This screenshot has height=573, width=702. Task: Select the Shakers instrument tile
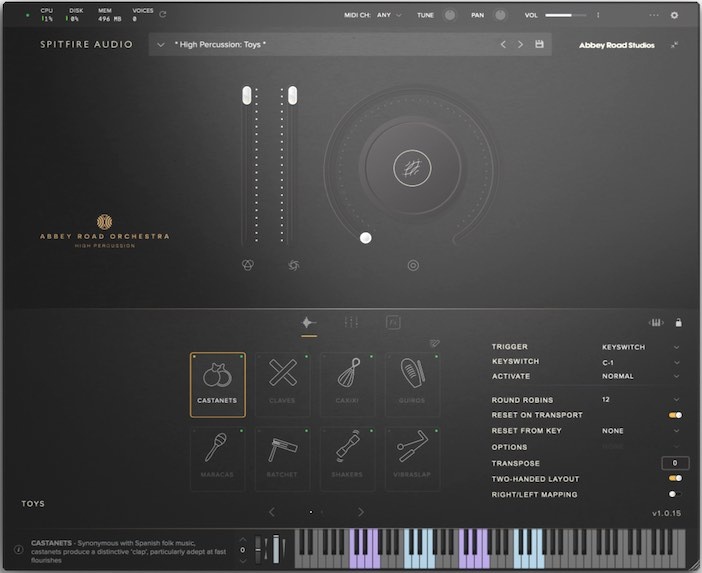point(347,459)
